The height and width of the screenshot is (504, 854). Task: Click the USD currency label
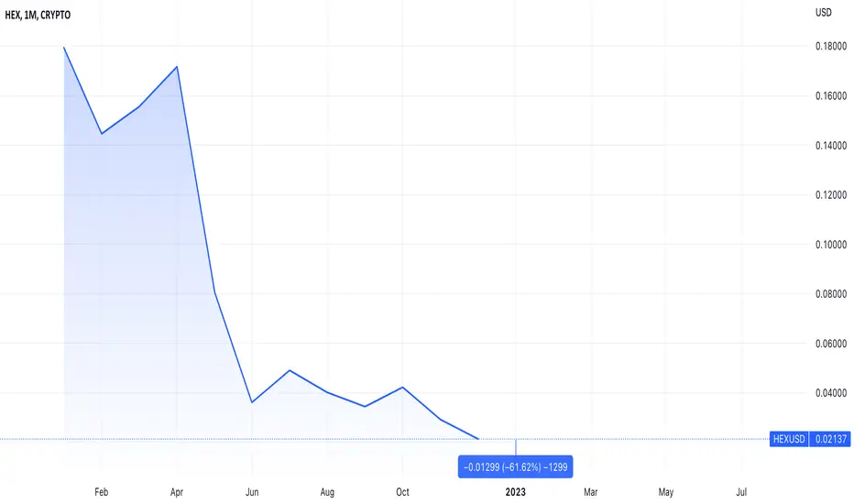tap(823, 13)
